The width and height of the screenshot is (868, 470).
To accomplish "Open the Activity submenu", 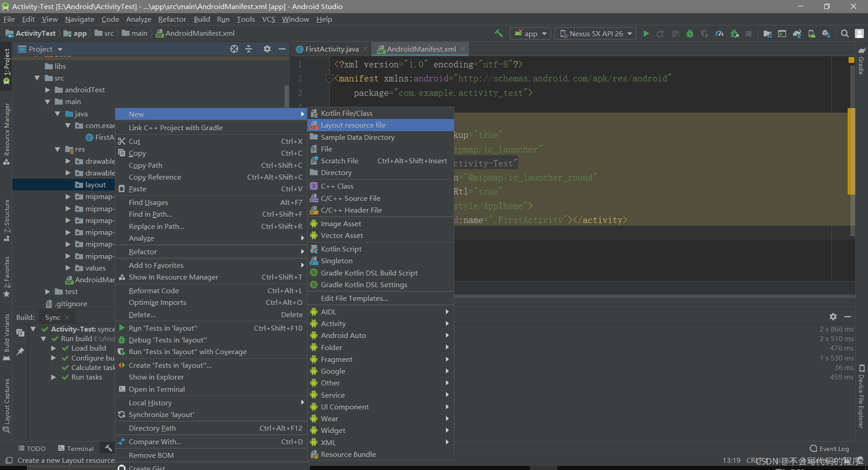I will (x=381, y=324).
